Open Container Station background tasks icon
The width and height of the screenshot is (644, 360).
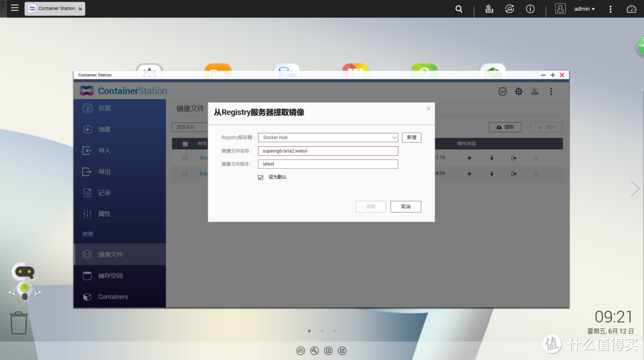pos(535,91)
